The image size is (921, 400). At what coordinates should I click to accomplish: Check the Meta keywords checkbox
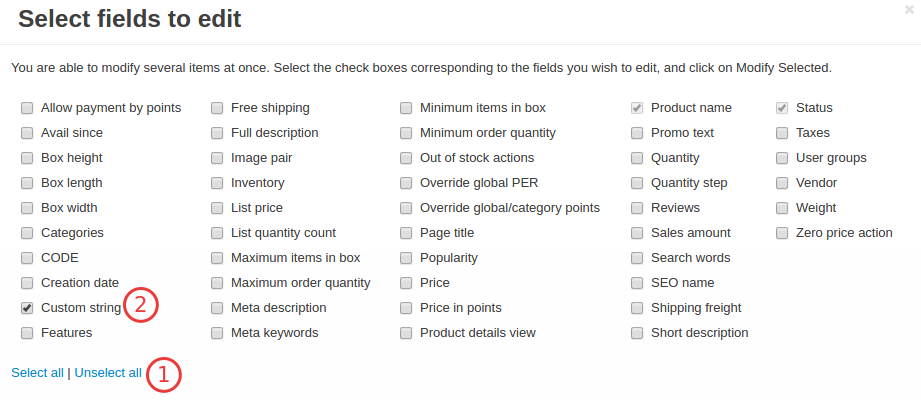pyautogui.click(x=217, y=333)
